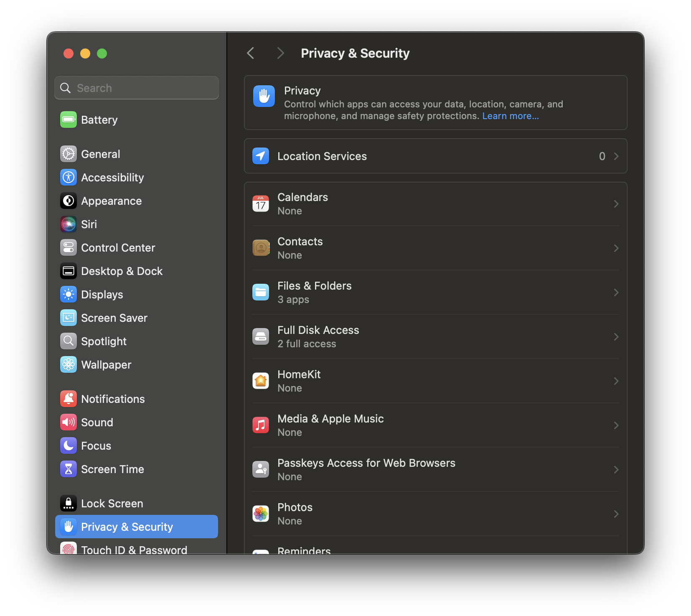Click the blue Privacy hand icon

point(264,96)
